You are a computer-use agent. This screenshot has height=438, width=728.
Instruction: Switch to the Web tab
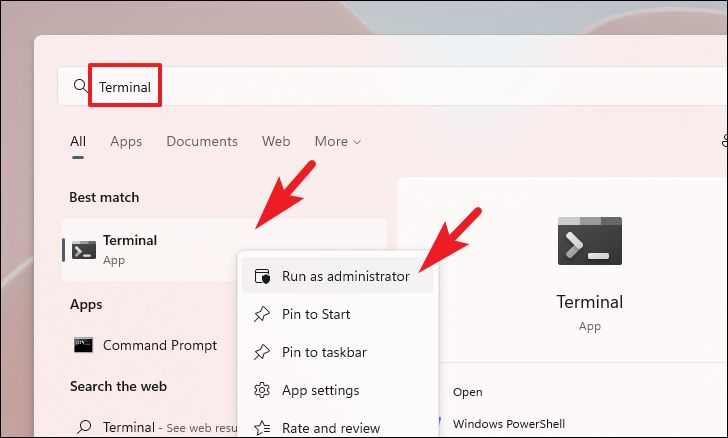276,141
